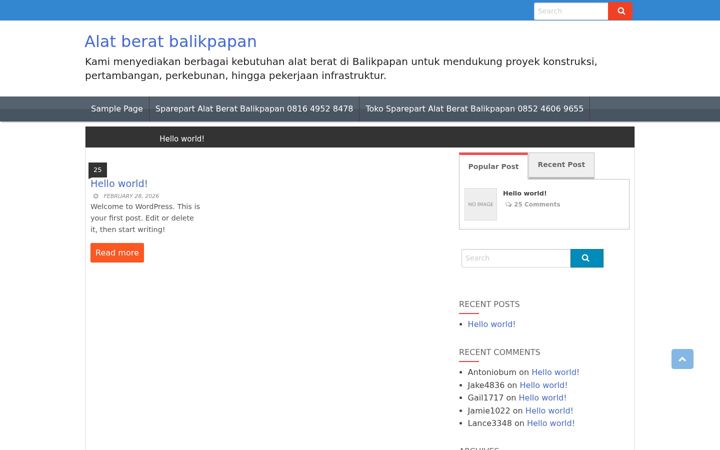The image size is (720, 450).
Task: Open the Hello world! post title link
Action: pos(119,184)
